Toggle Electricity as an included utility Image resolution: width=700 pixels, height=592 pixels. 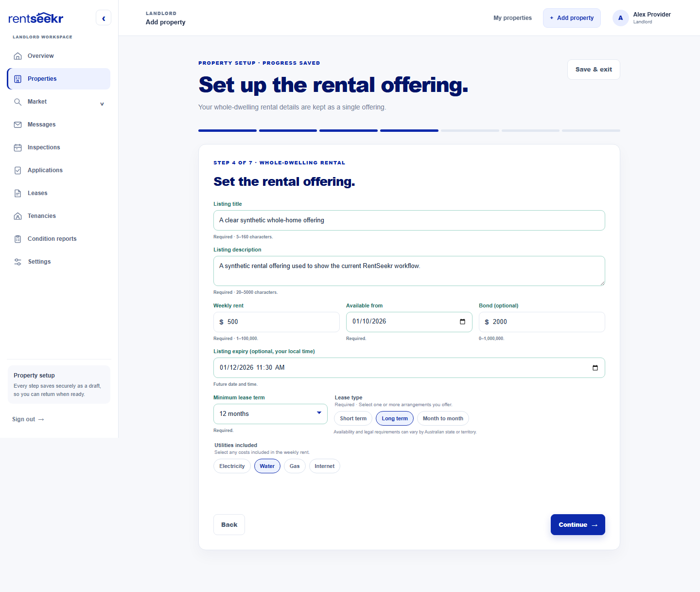232,466
